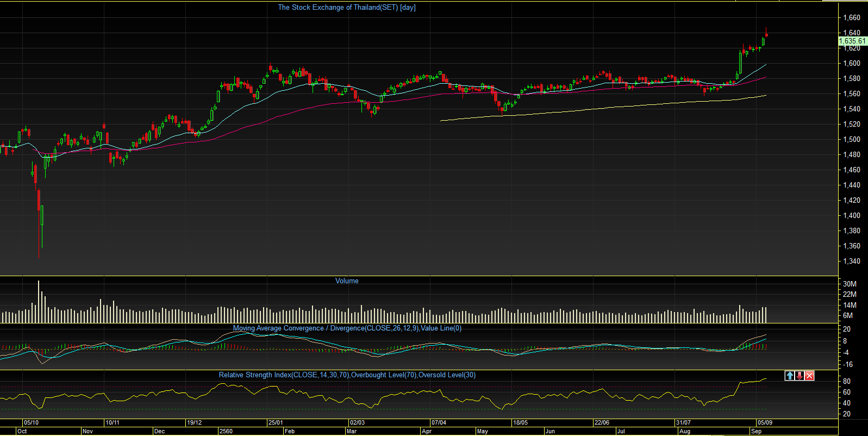Click the 14M volume axis label
Image resolution: width=868 pixels, height=436 pixels.
850,305
